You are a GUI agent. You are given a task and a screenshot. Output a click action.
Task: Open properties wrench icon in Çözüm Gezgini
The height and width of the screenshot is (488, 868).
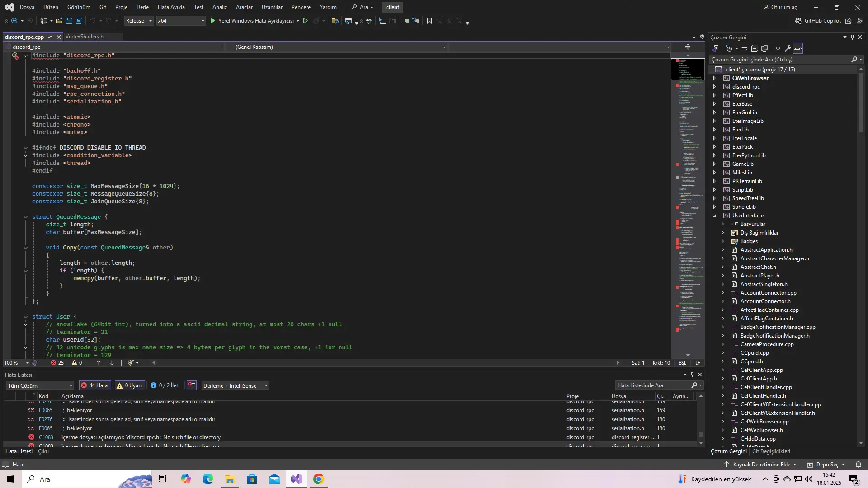click(788, 48)
